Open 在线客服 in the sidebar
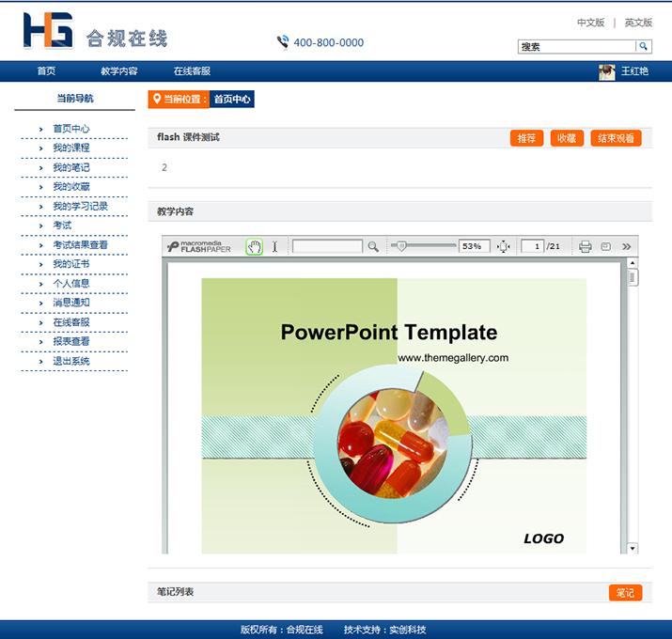 (x=71, y=322)
